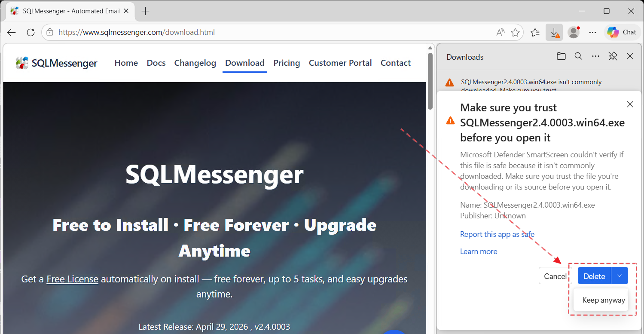Reload the current page
Screen dimensions: 644x334
coord(31,32)
